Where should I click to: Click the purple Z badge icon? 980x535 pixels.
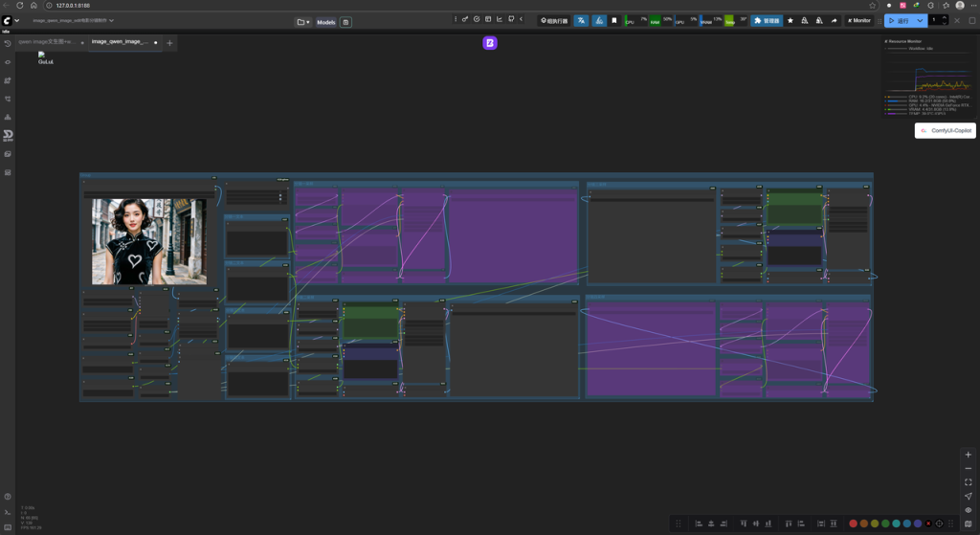coord(490,43)
